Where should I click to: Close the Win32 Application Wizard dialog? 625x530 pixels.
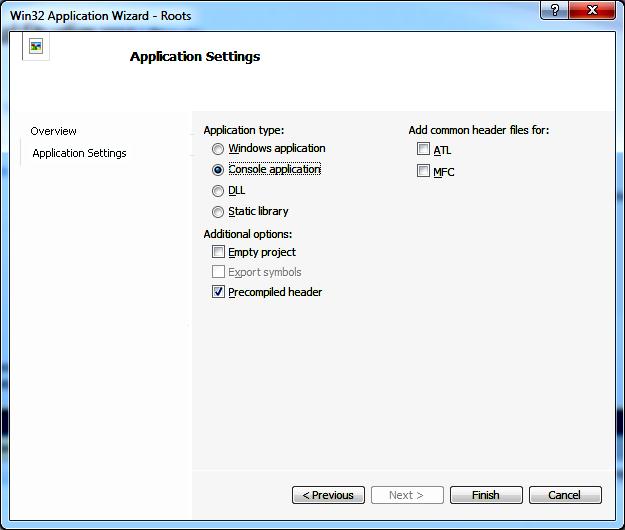tap(592, 10)
